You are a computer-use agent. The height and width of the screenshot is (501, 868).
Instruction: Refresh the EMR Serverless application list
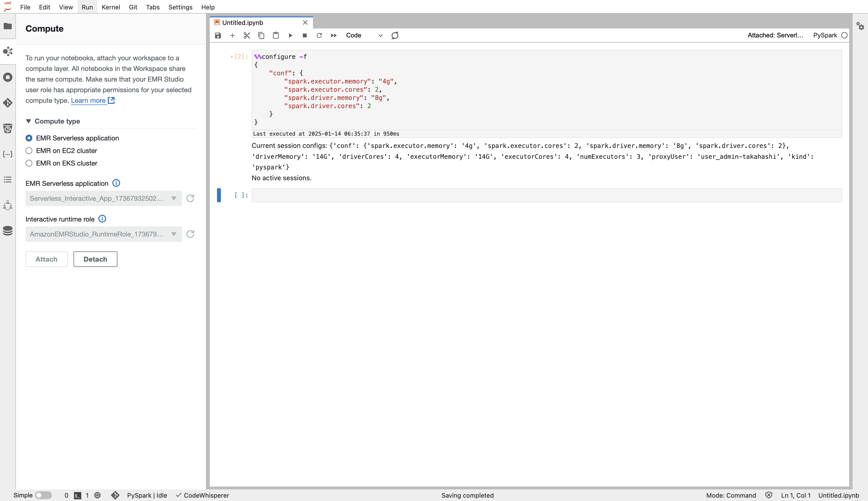pos(190,199)
